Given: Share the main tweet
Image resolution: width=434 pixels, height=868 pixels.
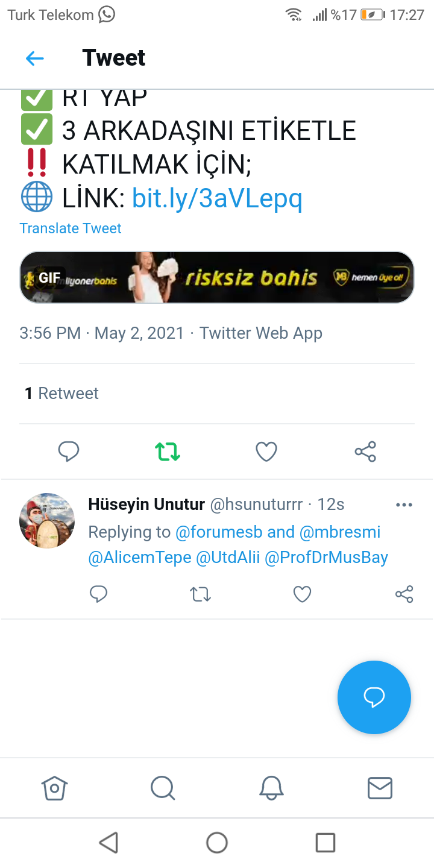Looking at the screenshot, I should tap(365, 451).
